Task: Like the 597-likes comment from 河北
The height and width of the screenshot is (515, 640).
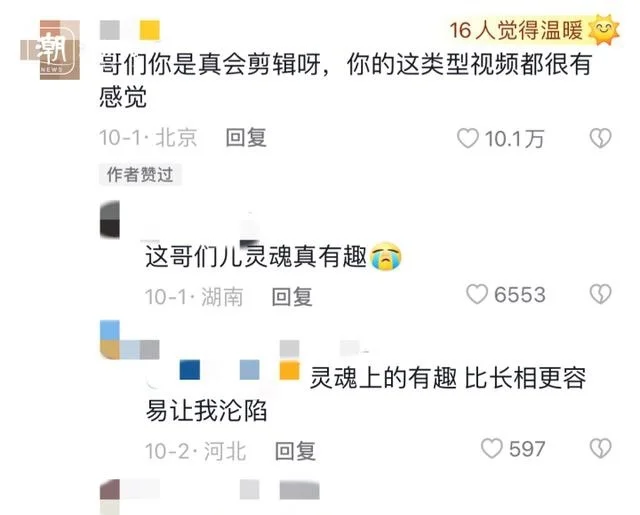Action: 491,448
